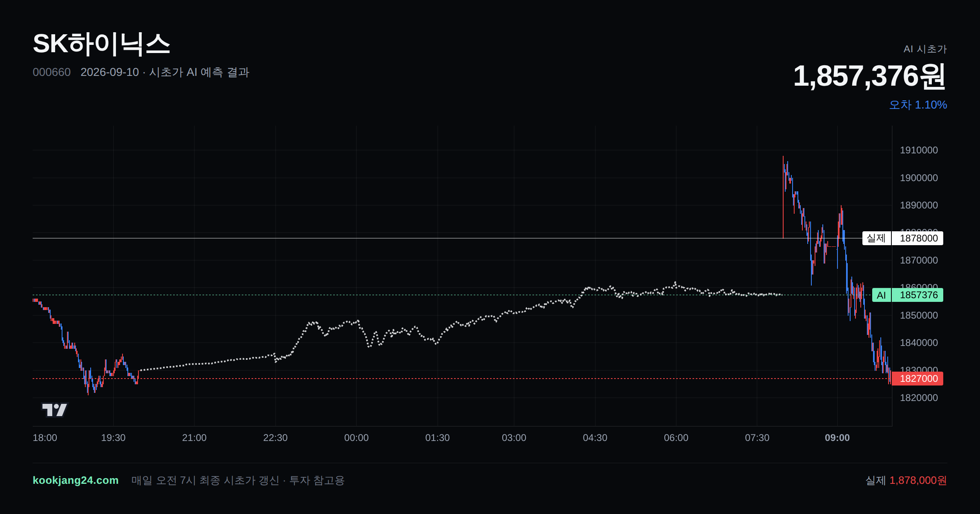Click the 1840000 price axis label
Image resolution: width=980 pixels, height=514 pixels.
coord(919,343)
